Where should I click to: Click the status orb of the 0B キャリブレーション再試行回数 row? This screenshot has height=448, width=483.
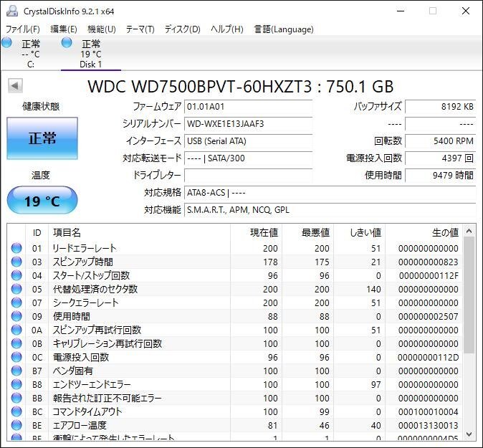click(x=16, y=343)
